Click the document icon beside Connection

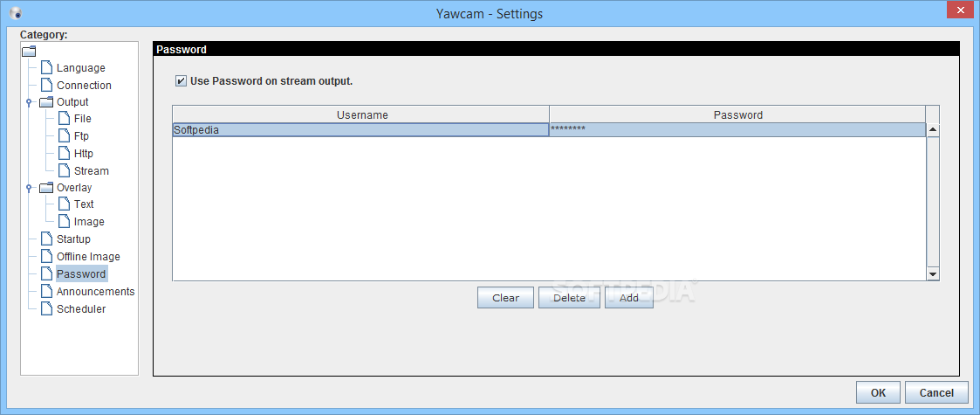tap(46, 85)
